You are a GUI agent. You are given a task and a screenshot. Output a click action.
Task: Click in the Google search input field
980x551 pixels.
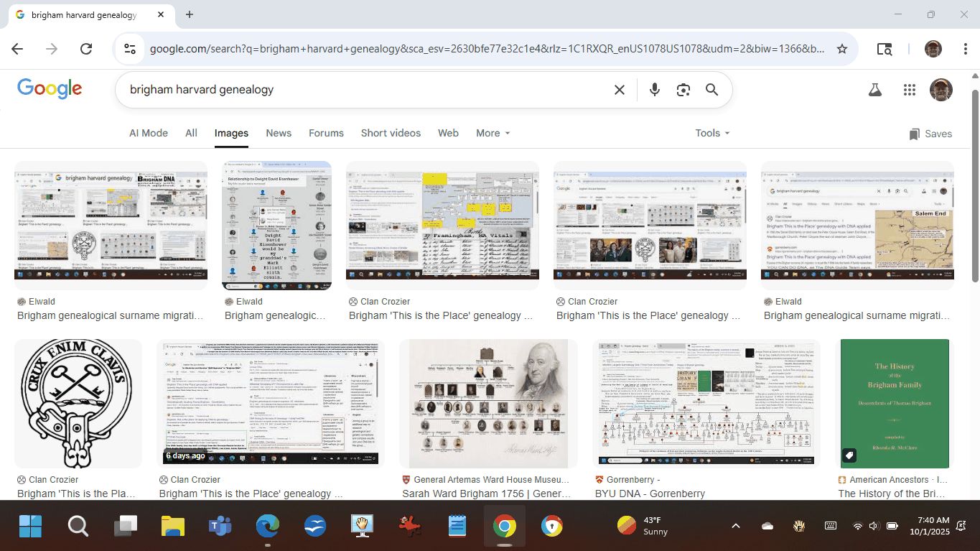point(359,90)
